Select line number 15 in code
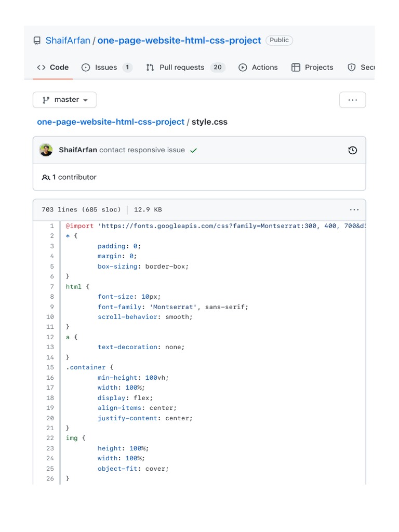 pyautogui.click(x=50, y=367)
